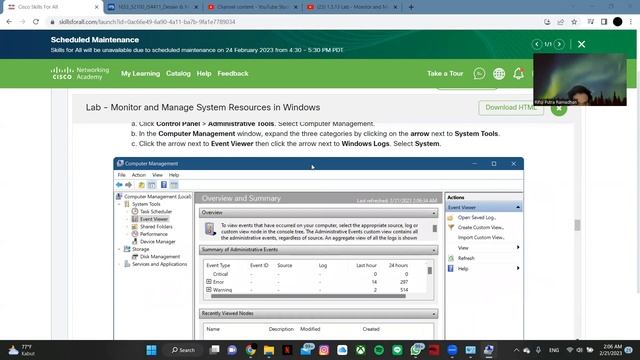Open the Help link in the Cisco header

coord(204,73)
